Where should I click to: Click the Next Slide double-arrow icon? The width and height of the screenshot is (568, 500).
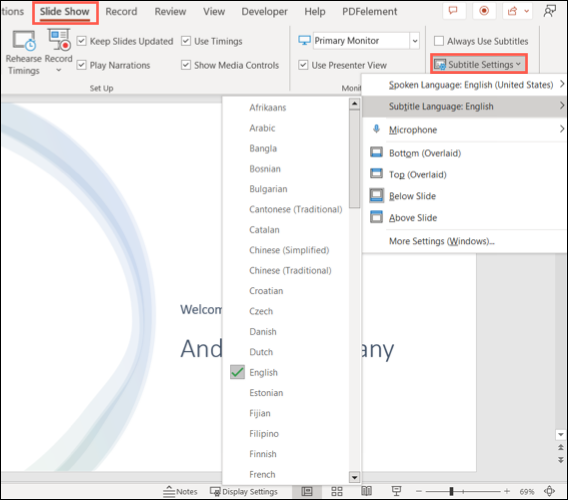(x=560, y=460)
